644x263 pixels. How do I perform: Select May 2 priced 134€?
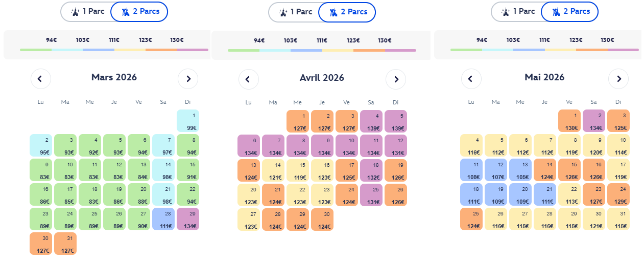[594, 121]
